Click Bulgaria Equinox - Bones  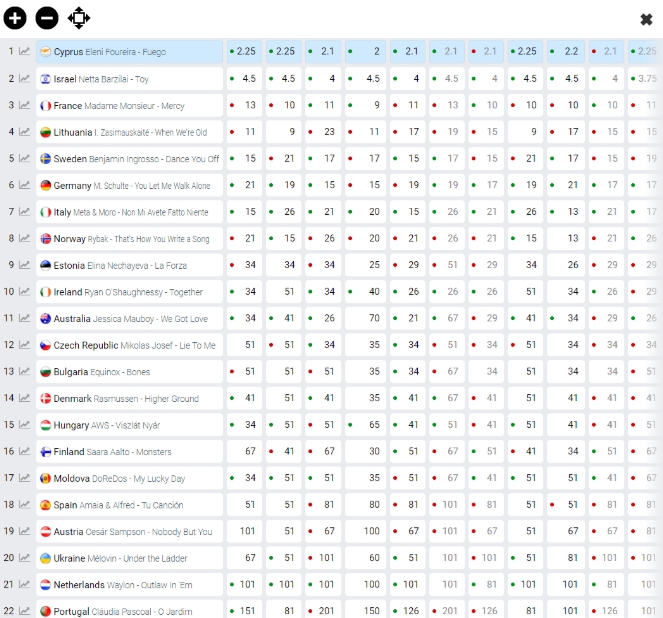point(129,372)
